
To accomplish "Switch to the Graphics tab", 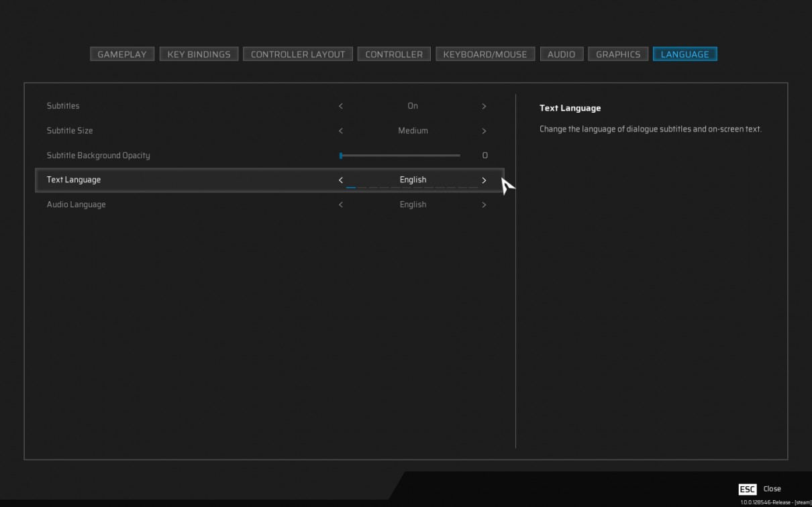I will click(x=618, y=54).
